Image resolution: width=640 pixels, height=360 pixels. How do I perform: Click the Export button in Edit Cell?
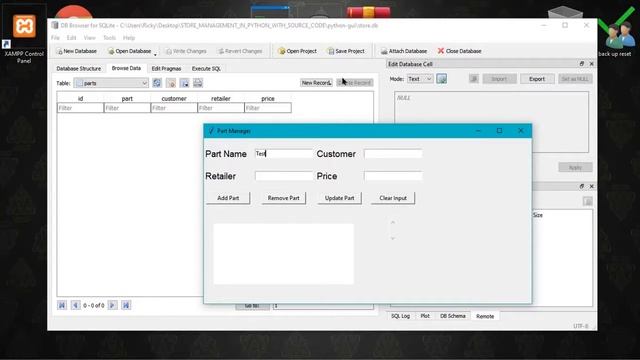pos(537,79)
